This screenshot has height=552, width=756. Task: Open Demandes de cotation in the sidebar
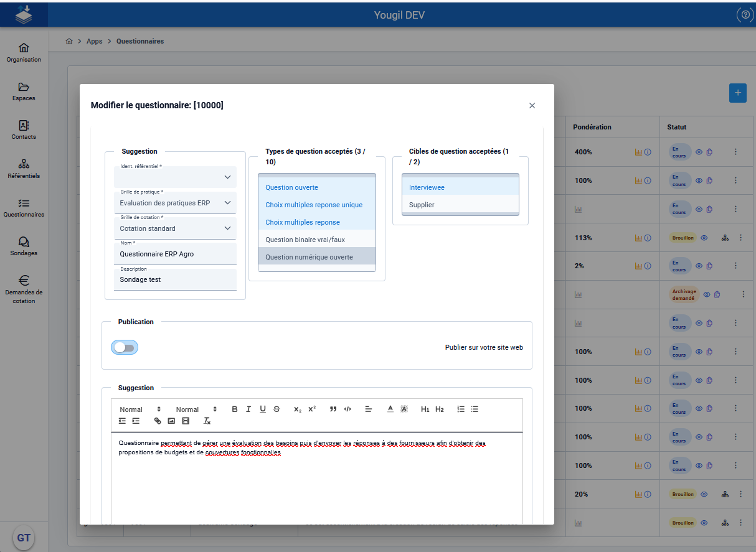[24, 289]
